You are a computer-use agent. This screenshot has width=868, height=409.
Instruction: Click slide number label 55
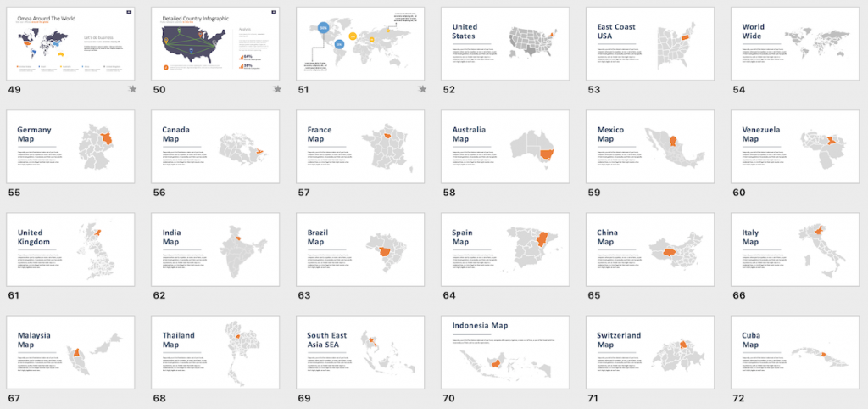coord(14,193)
